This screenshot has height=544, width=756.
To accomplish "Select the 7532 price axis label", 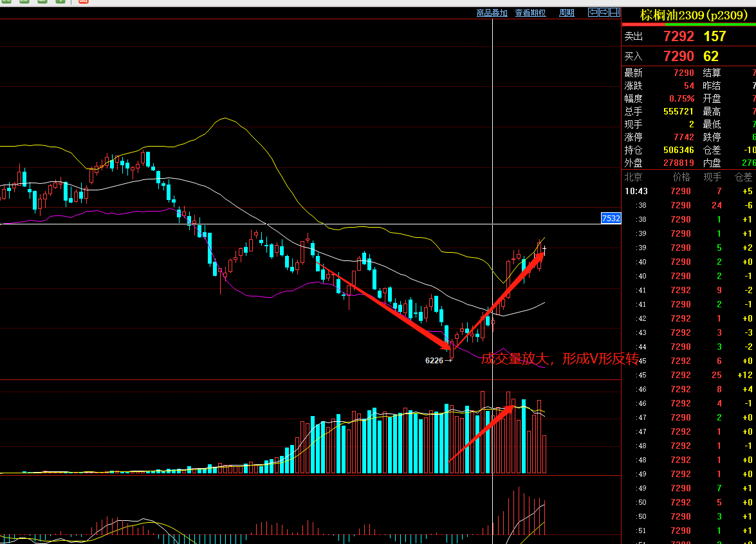I will 611,219.
